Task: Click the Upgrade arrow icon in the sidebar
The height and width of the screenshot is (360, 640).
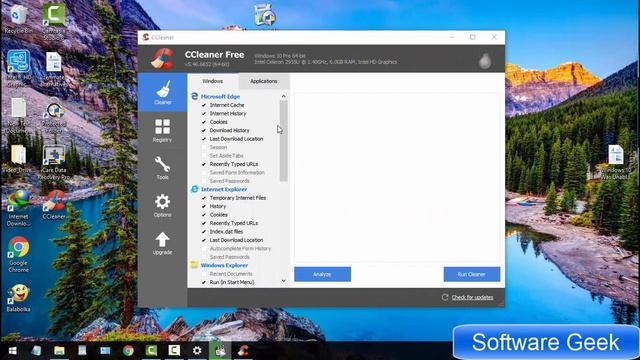Action: [162, 239]
